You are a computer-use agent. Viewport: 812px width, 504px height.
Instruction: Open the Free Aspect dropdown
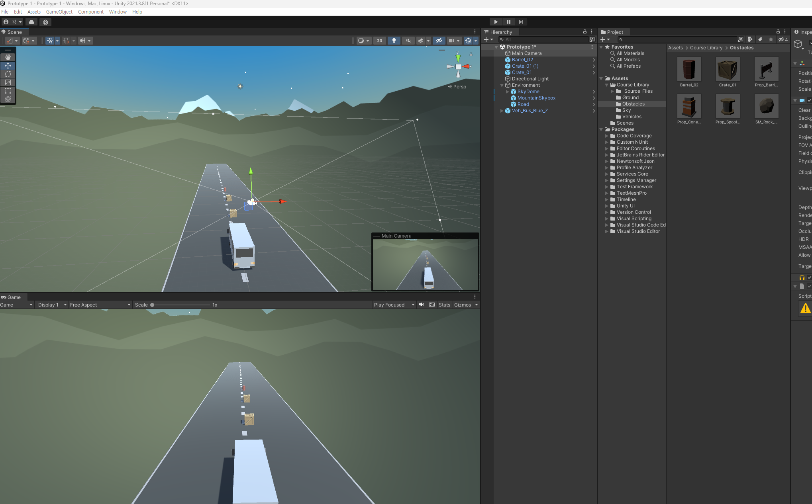(x=100, y=305)
